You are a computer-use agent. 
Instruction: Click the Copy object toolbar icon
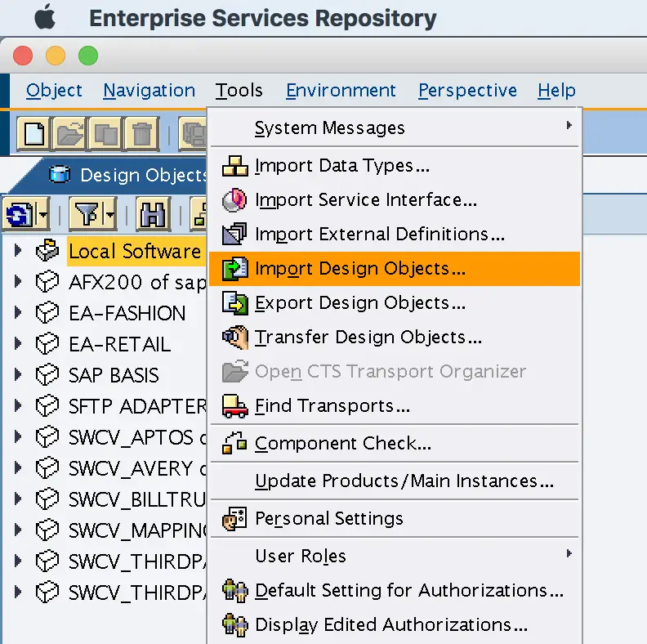coord(105,134)
